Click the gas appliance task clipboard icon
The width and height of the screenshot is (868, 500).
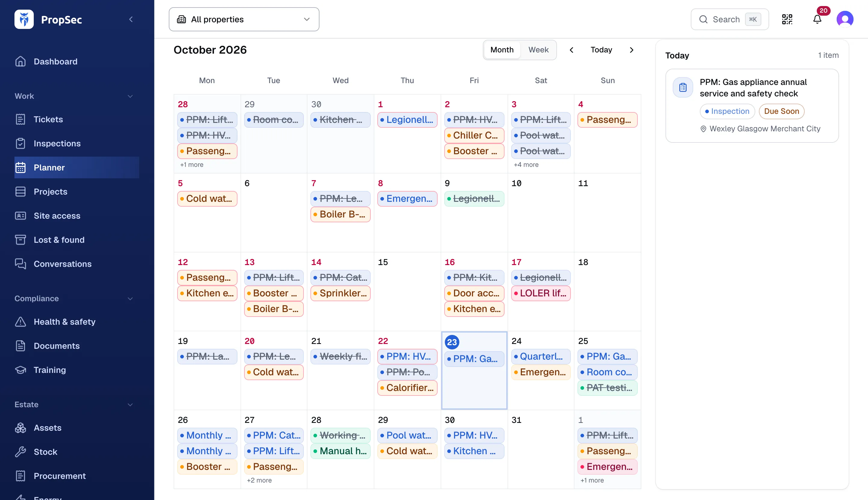point(683,87)
